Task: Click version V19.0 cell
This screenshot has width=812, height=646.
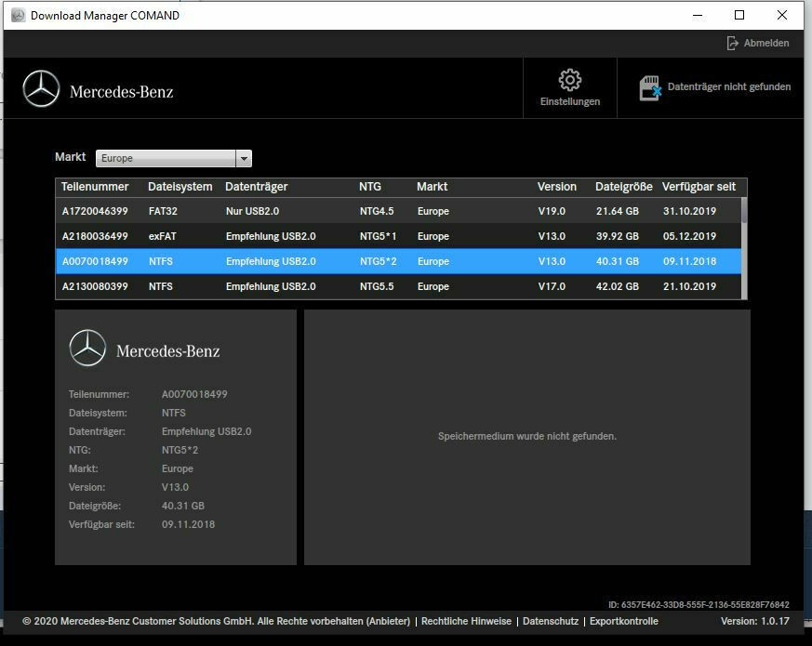Action: 552,211
